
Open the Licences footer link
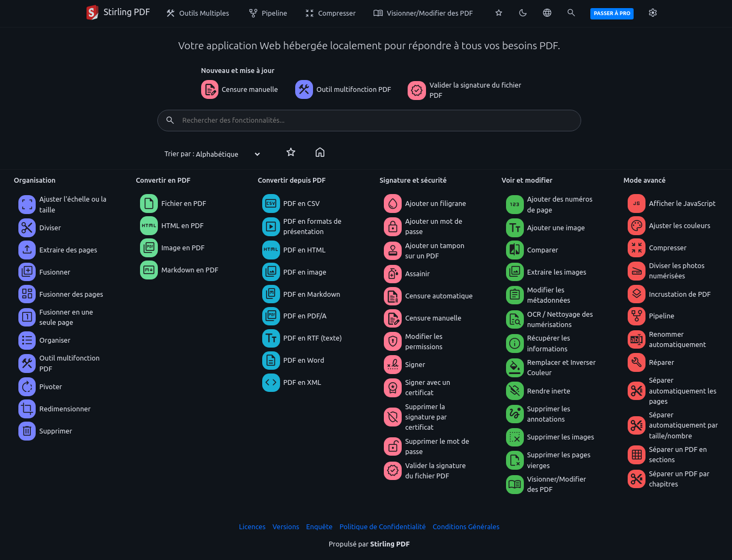(x=252, y=526)
